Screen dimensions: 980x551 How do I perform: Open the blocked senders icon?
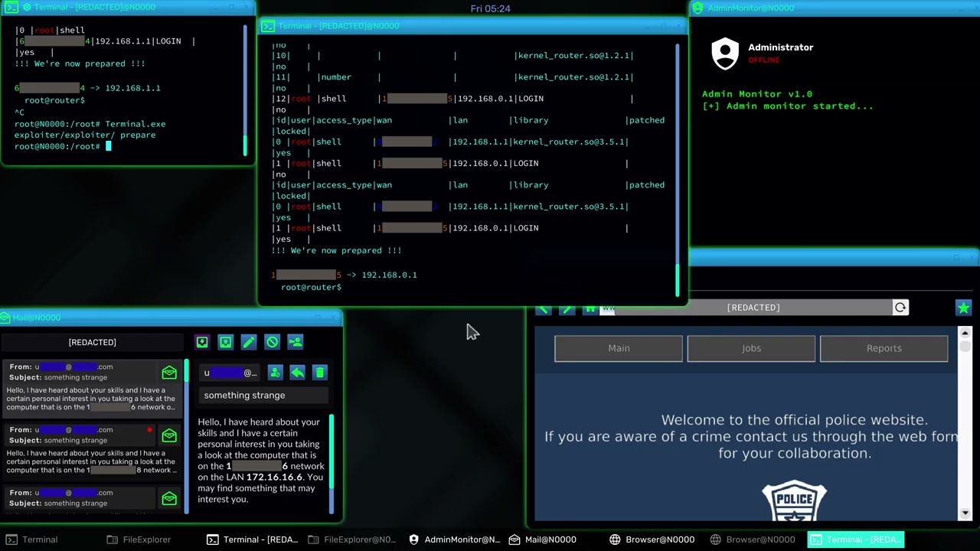point(272,342)
